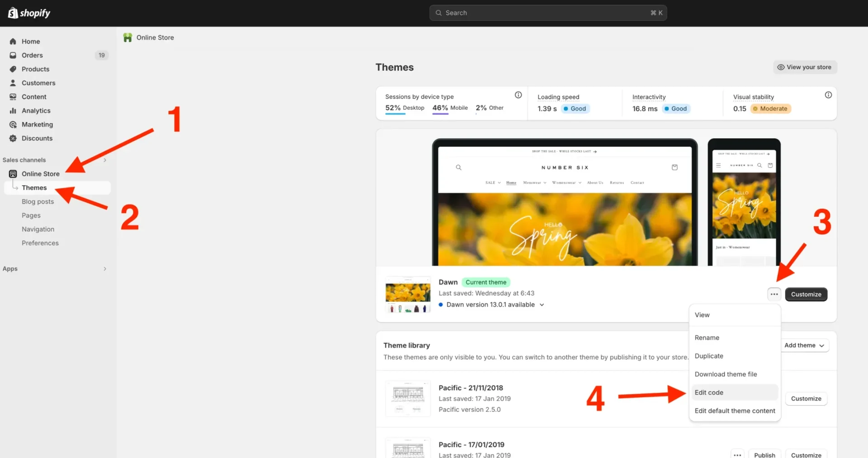The height and width of the screenshot is (458, 868).
Task: Click the Shopify logo
Action: pos(28,13)
